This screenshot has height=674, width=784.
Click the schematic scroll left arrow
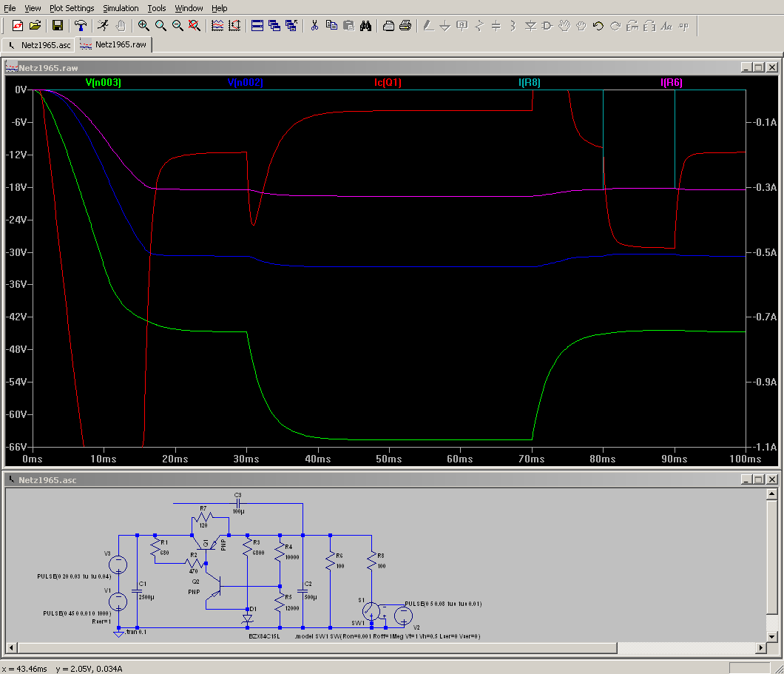click(x=12, y=647)
